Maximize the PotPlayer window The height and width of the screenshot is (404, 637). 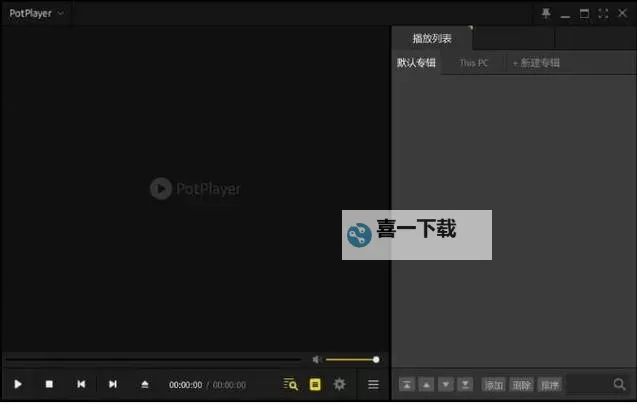click(584, 13)
